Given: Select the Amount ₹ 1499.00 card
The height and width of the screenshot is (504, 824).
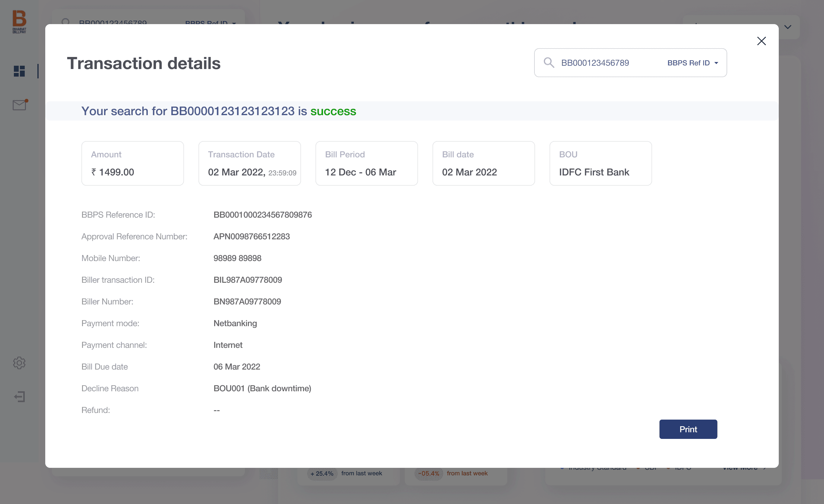Looking at the screenshot, I should point(132,163).
